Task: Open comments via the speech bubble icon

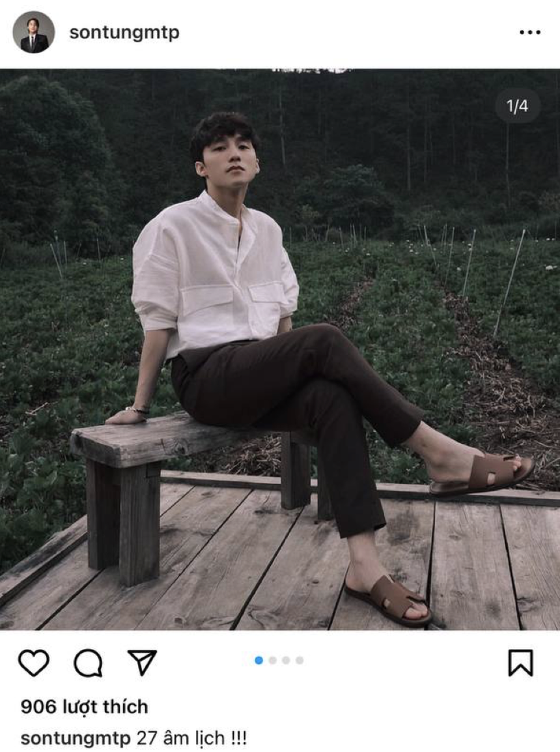Action: (88, 663)
